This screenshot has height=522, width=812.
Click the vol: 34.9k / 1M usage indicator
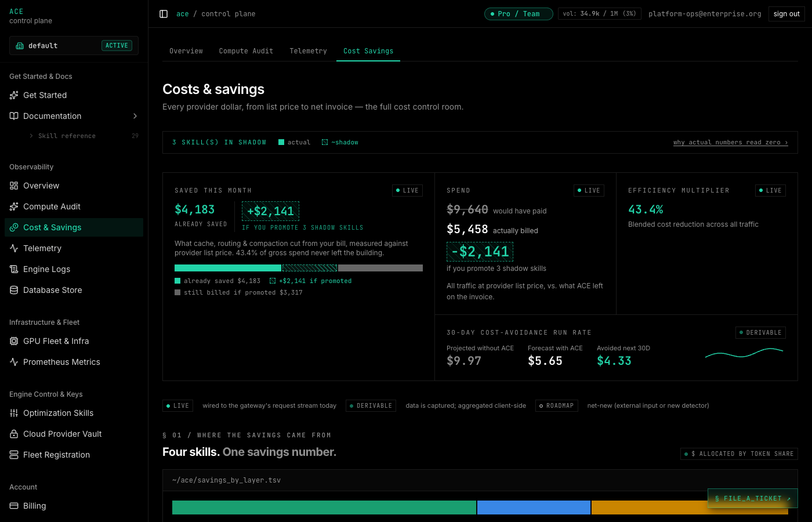coord(599,13)
